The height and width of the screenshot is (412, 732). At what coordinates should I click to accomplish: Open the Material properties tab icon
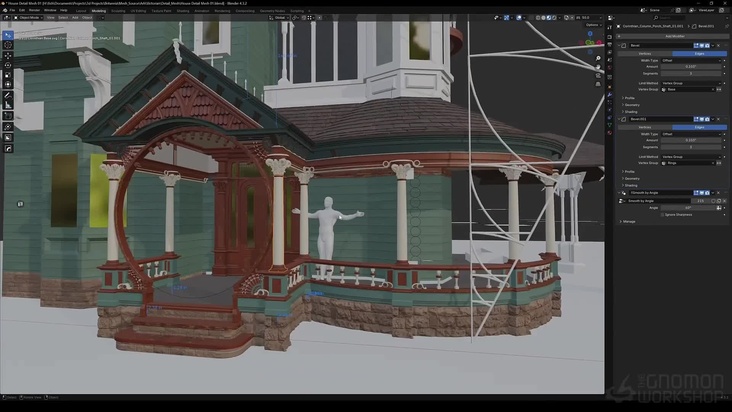[x=610, y=133]
